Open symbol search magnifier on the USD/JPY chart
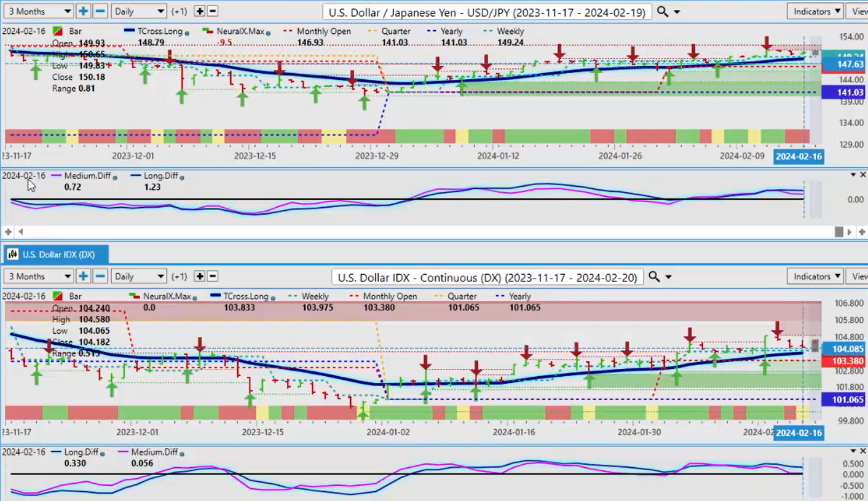 point(662,12)
